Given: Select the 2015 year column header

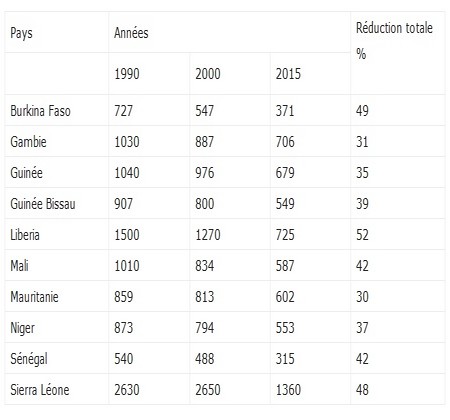Looking at the screenshot, I should tap(288, 74).
